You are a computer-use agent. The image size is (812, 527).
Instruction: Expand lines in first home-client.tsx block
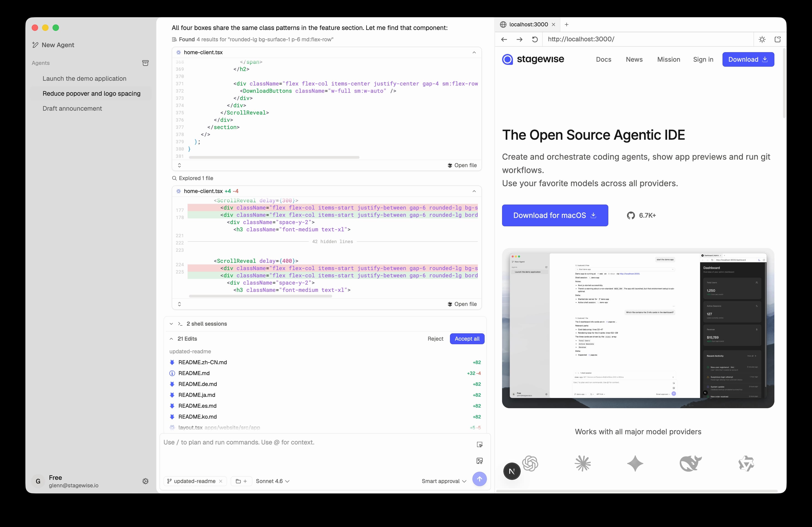tap(179, 165)
